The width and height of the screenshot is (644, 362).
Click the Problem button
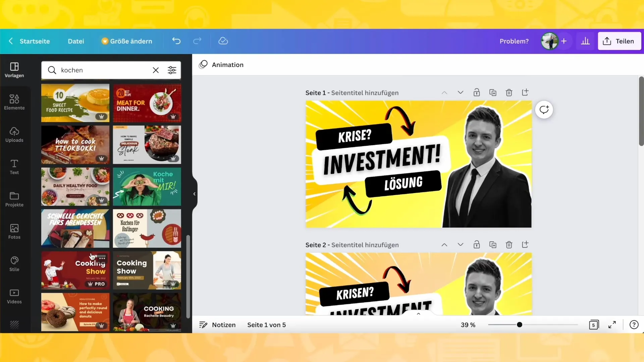[x=515, y=41]
